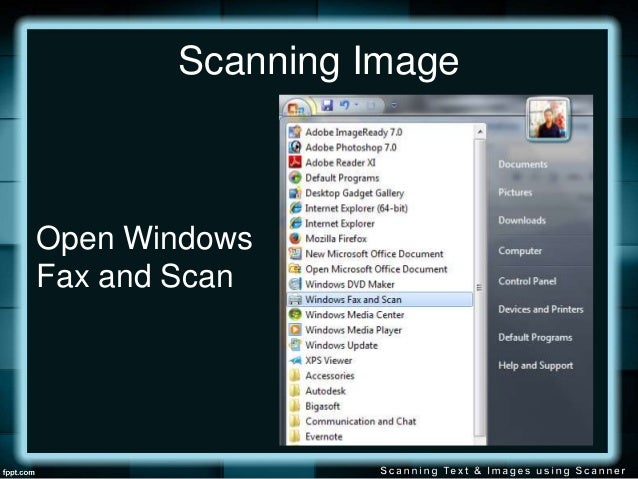638x479 pixels.
Task: Select Adobe ImageReady 7.0 entry text
Action: tap(354, 132)
